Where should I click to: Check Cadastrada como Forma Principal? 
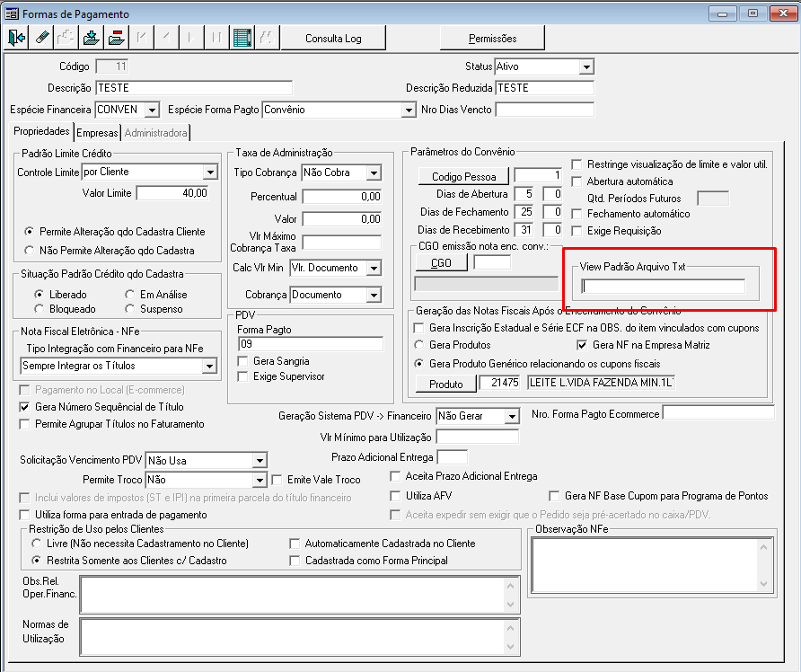point(295,561)
